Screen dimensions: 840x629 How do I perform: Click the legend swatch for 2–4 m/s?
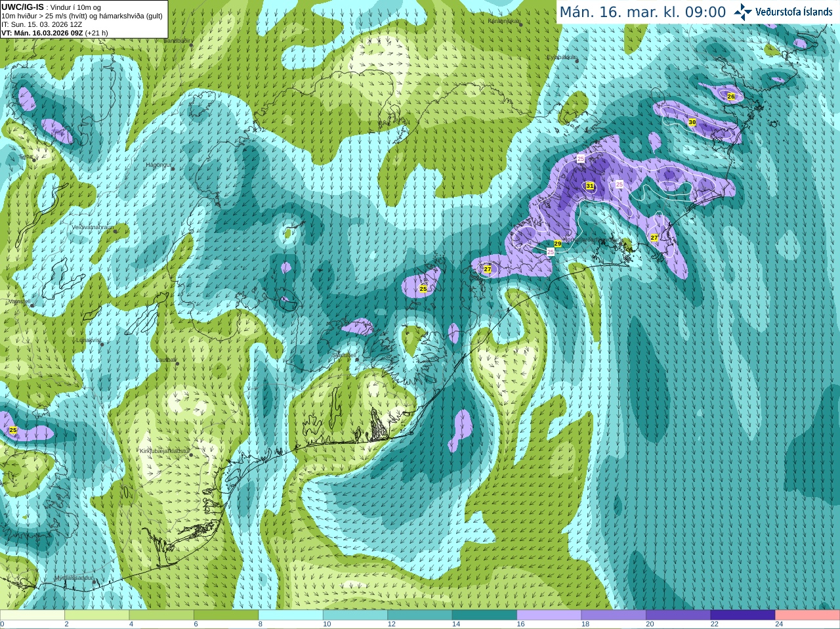coord(96,615)
